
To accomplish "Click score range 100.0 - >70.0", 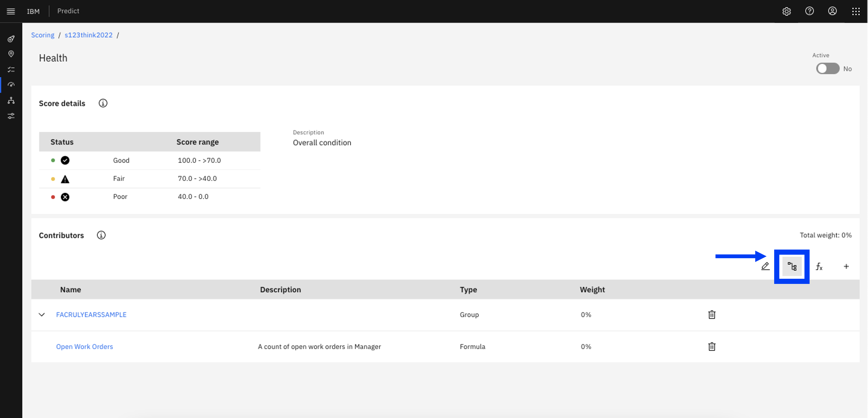I will pyautogui.click(x=200, y=160).
